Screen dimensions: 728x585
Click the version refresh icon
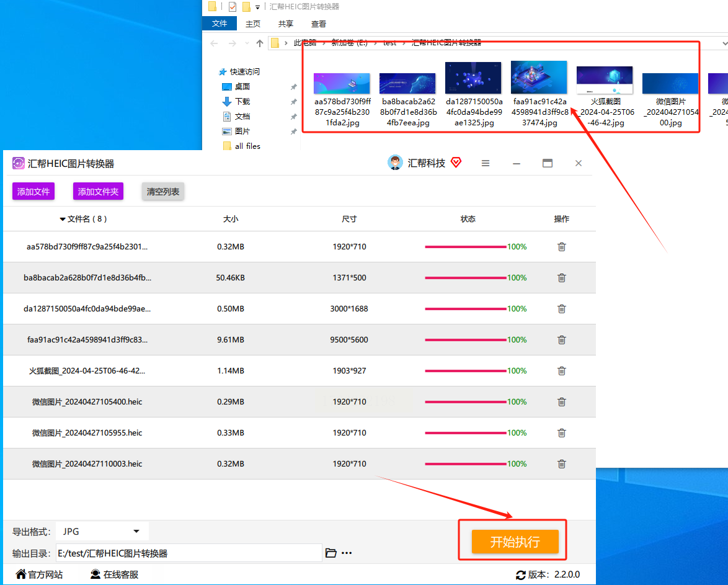521,575
